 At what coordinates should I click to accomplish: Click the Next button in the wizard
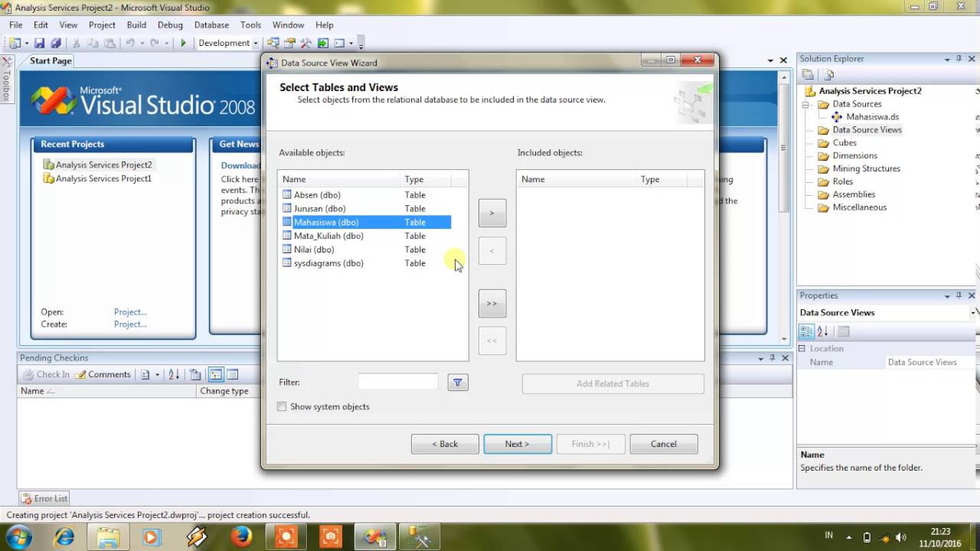(x=518, y=444)
